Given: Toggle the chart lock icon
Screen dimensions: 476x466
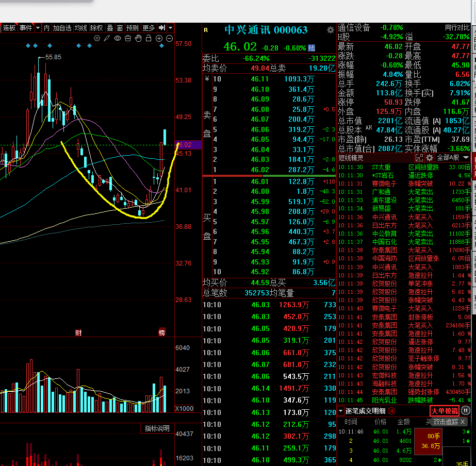Looking at the screenshot, I should (x=149, y=38).
